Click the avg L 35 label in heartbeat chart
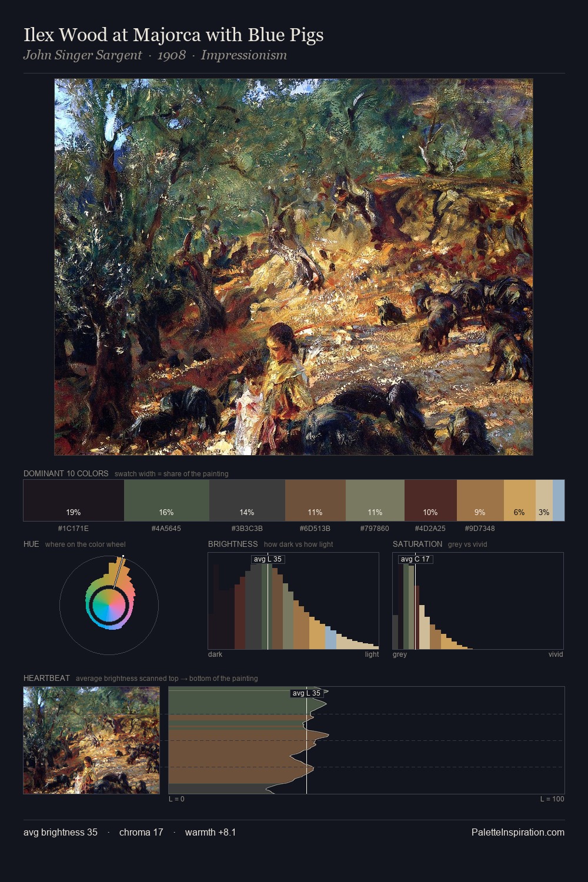The width and height of the screenshot is (588, 882). tap(306, 693)
